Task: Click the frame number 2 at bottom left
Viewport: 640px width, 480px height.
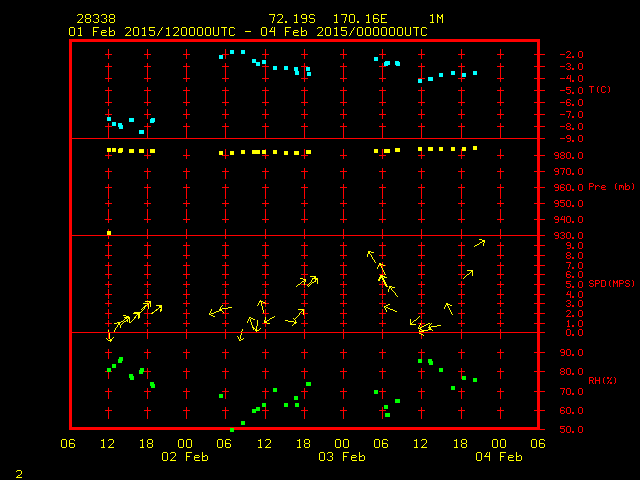Action: (18, 472)
